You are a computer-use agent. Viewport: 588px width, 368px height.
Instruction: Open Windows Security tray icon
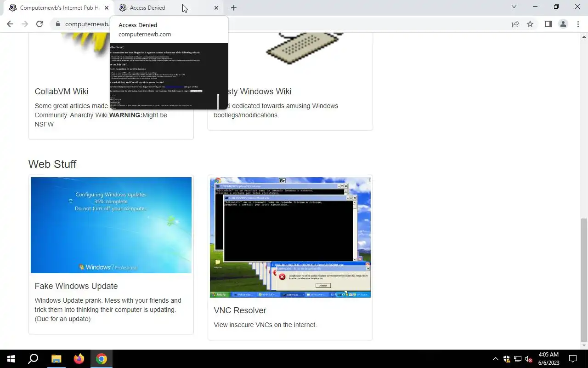(506, 359)
